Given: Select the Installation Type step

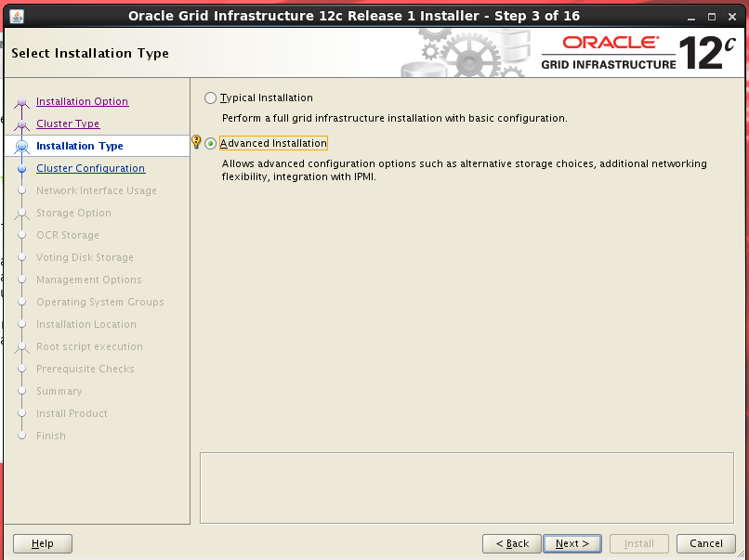Looking at the screenshot, I should tap(80, 146).
